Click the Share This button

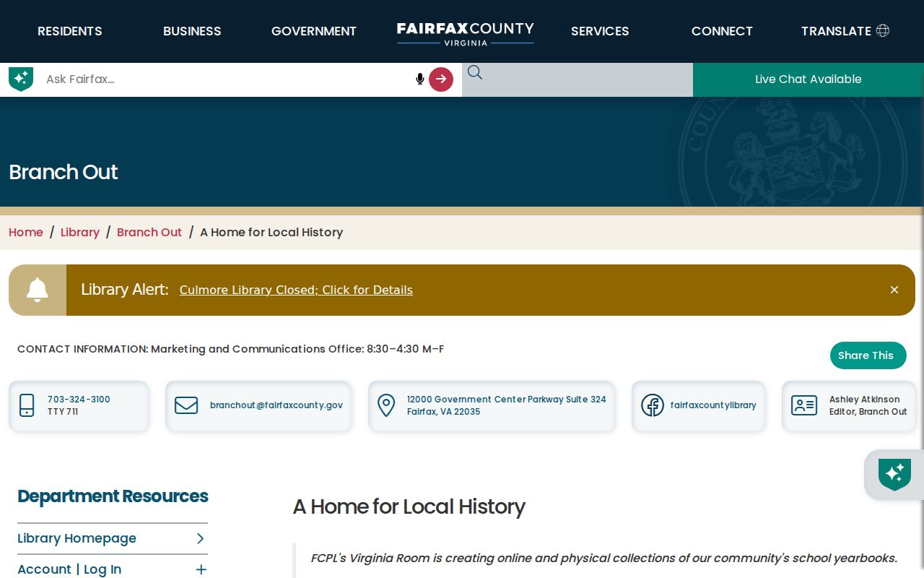(x=868, y=355)
